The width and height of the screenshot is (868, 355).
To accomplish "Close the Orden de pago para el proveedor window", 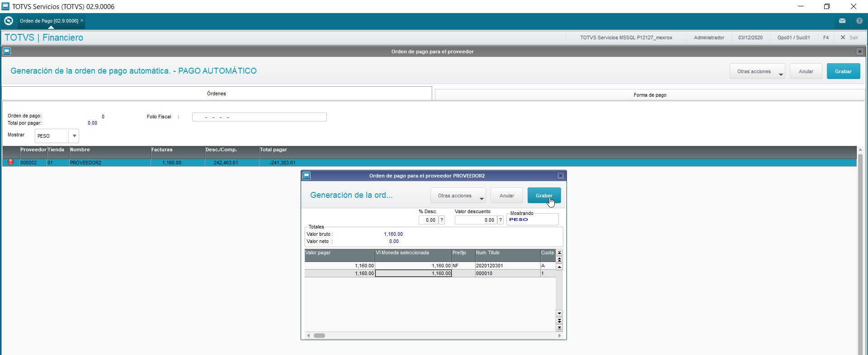I will 860,51.
